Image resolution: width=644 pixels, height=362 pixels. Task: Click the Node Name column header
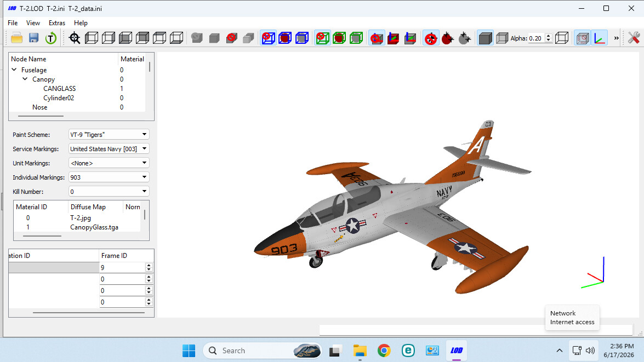click(x=64, y=59)
